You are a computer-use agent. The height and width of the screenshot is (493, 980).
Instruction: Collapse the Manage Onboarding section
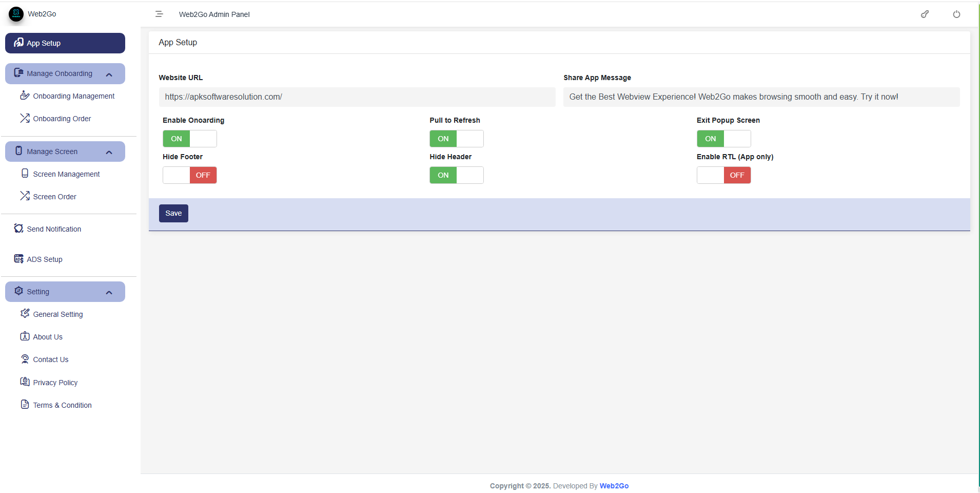coord(109,74)
